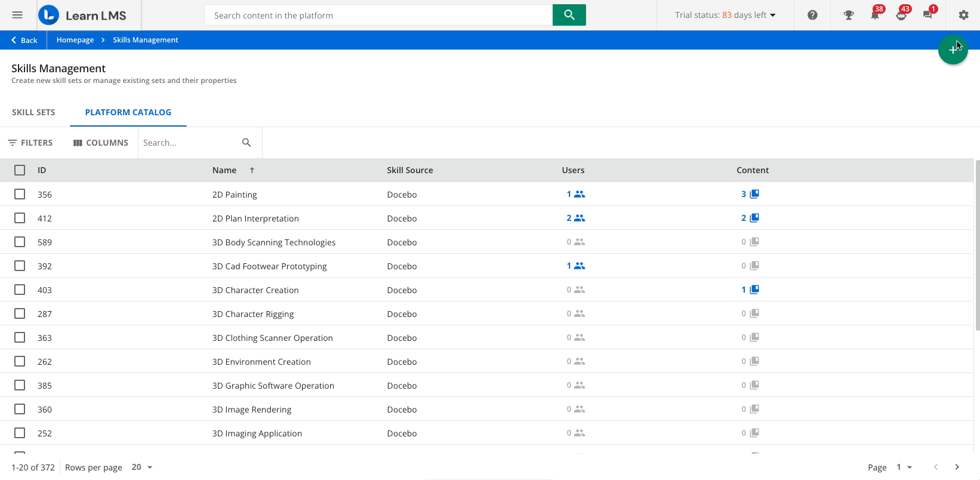Switch to the Skill Sets tab
980x480 pixels.
click(x=33, y=112)
